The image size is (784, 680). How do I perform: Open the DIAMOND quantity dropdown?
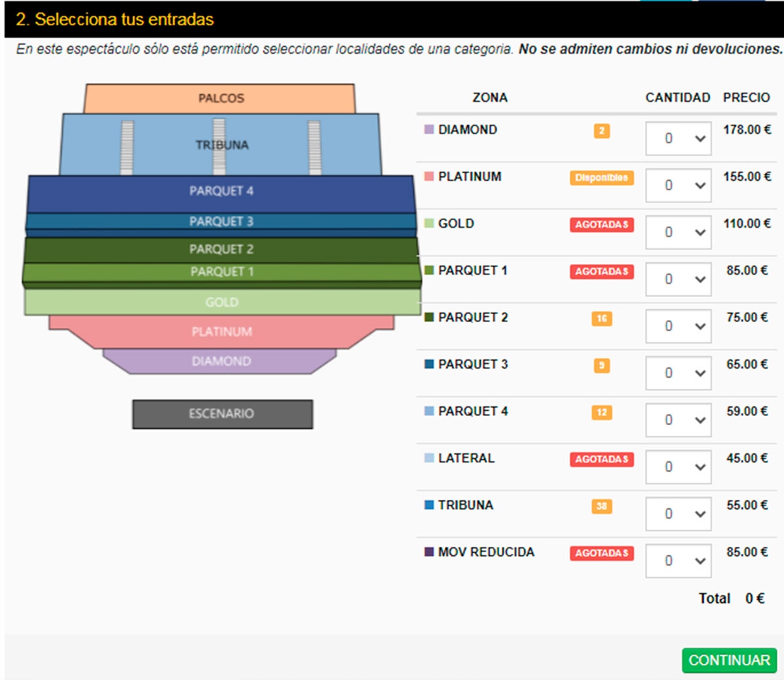coord(678,138)
